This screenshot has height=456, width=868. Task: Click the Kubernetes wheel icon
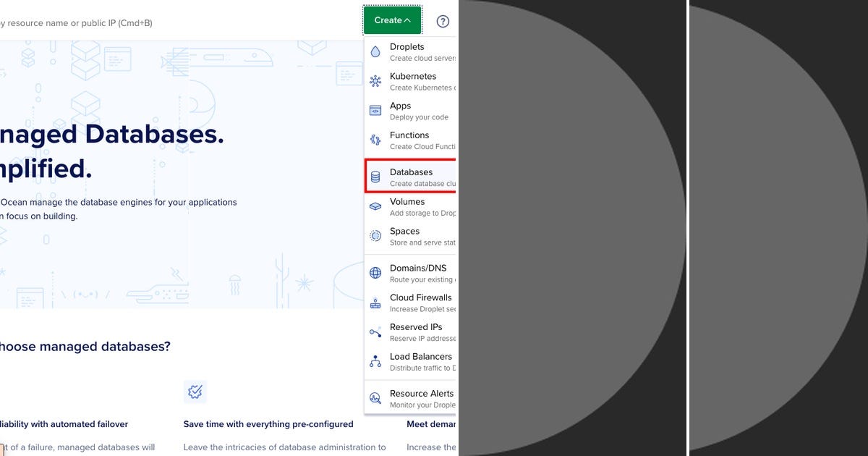pyautogui.click(x=375, y=80)
